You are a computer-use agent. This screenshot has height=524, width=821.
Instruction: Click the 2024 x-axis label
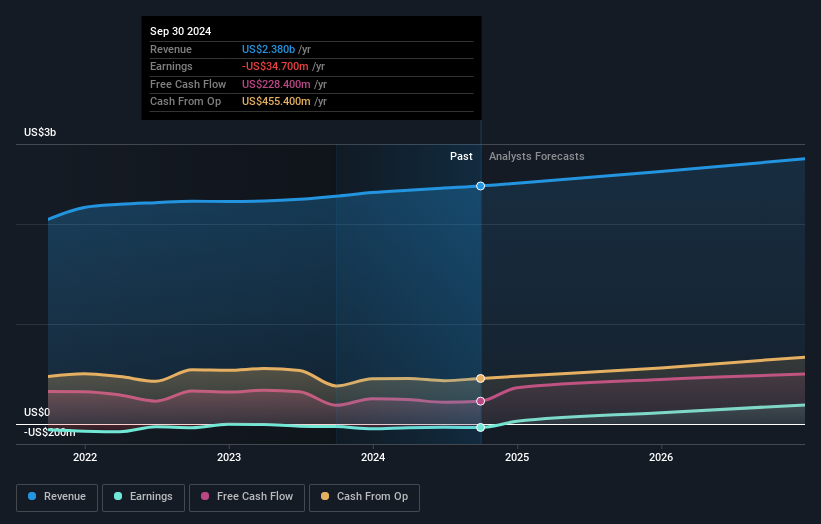[x=373, y=458]
